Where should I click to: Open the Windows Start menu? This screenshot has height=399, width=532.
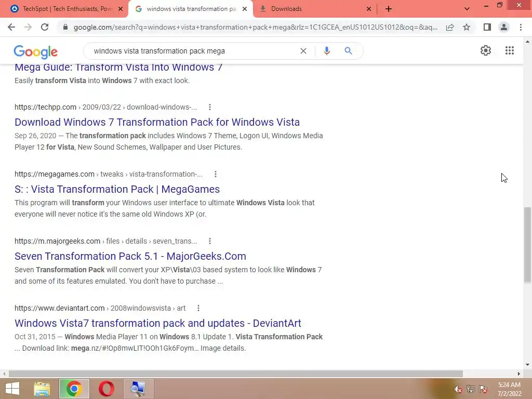tap(12, 389)
